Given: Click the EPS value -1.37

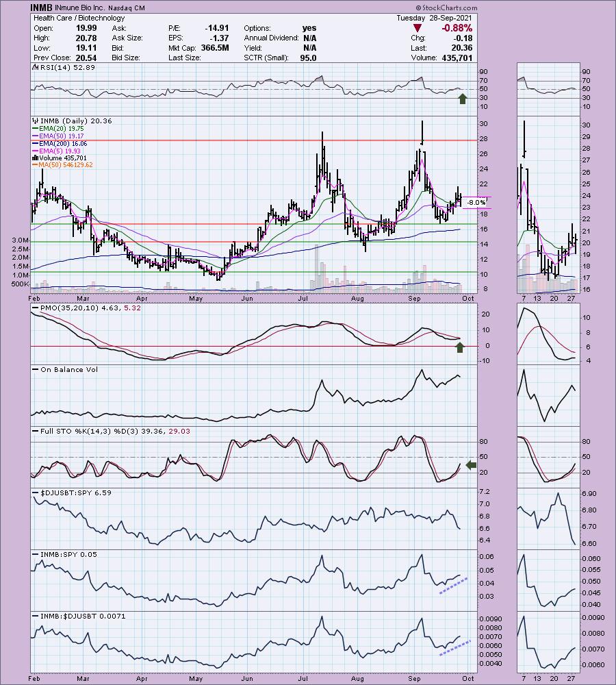Looking at the screenshot, I should tap(219, 38).
